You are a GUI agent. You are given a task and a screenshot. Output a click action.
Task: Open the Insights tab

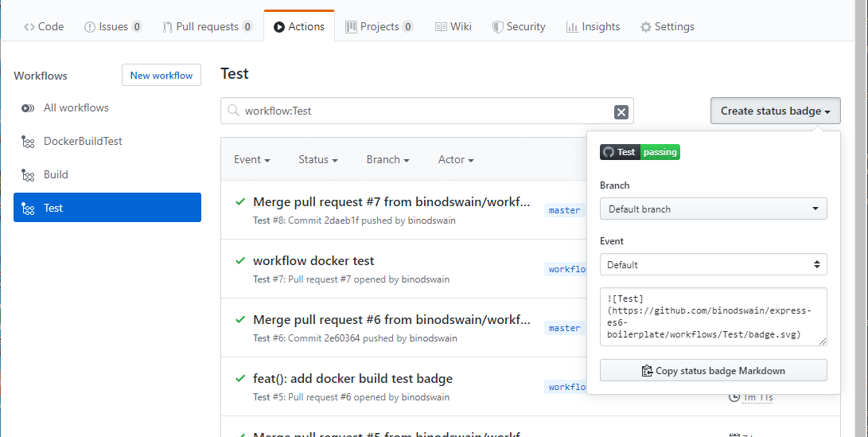pyautogui.click(x=593, y=26)
